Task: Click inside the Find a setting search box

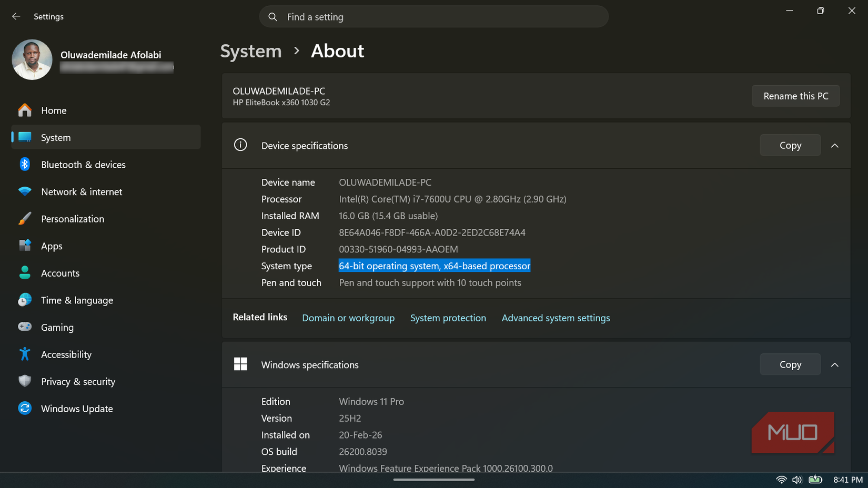Action: point(433,16)
